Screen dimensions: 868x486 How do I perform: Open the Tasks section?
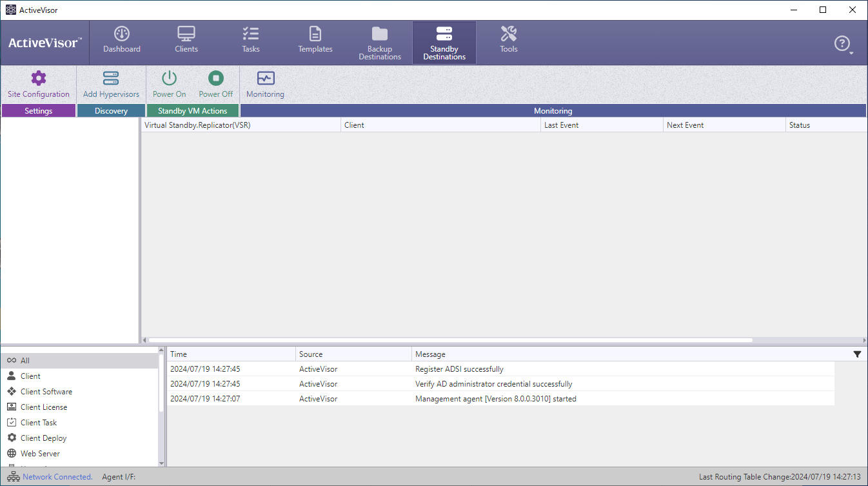tap(251, 42)
